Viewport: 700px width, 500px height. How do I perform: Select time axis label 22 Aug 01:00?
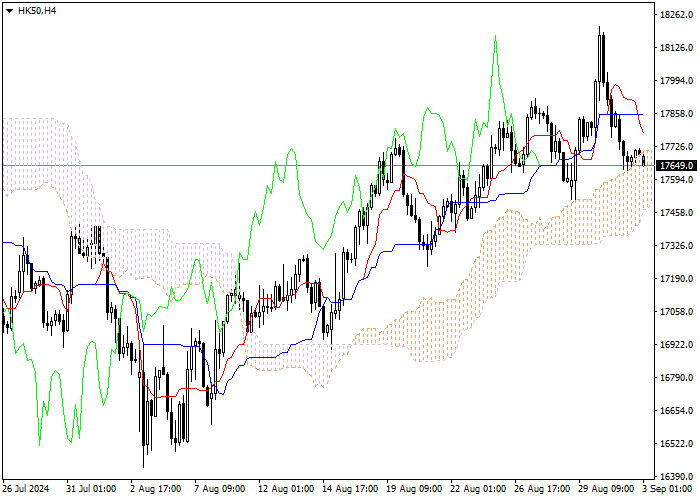tap(478, 488)
